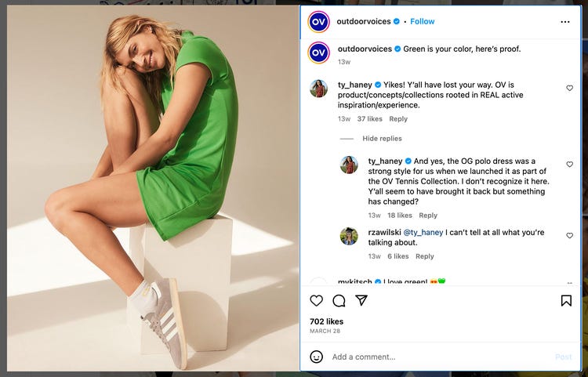Save the post with the bookmark icon

(x=566, y=301)
